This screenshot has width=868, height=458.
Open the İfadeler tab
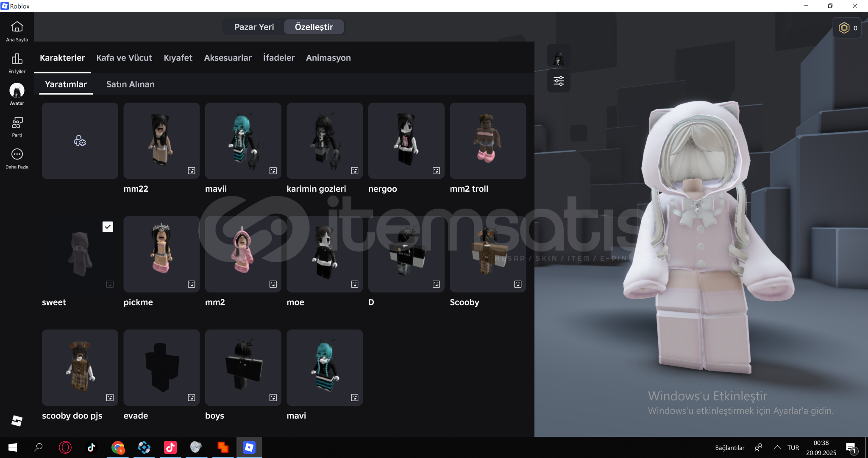click(x=278, y=58)
